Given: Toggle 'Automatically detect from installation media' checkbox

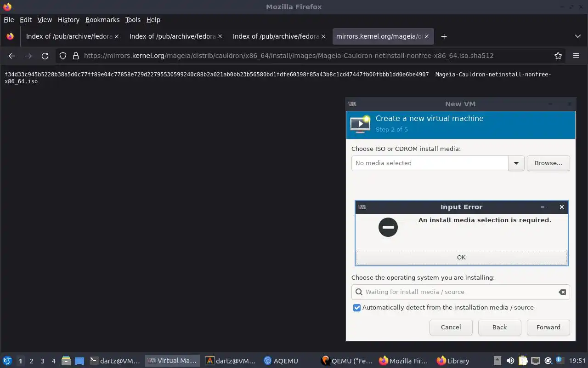Looking at the screenshot, I should [x=357, y=308].
